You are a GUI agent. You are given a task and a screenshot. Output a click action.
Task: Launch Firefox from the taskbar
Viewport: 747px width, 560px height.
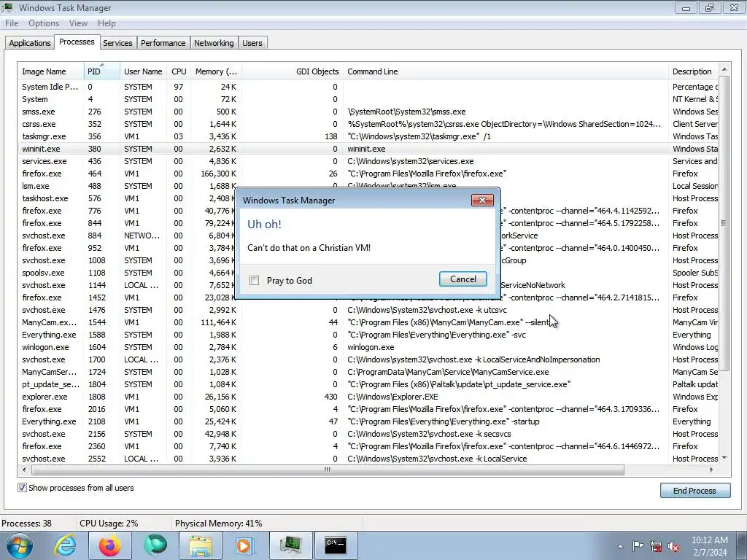point(110,545)
